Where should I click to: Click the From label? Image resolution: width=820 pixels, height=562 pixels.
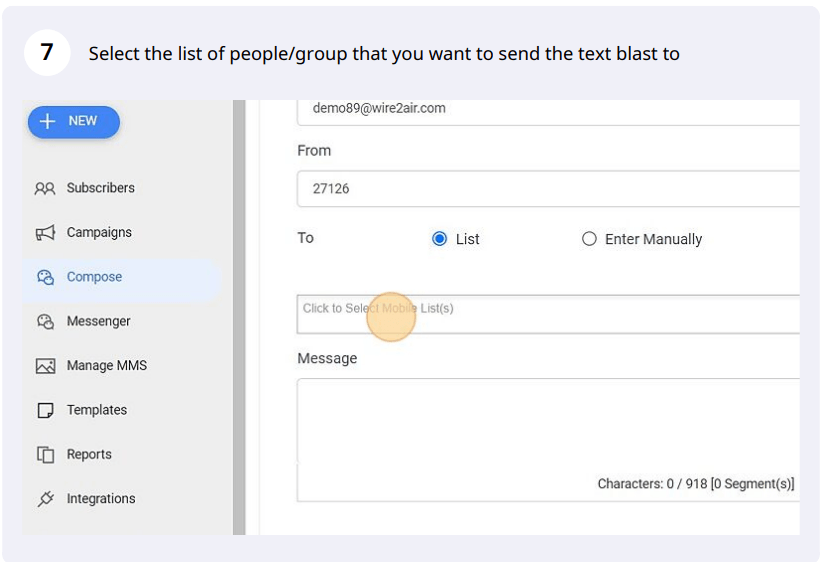(314, 151)
